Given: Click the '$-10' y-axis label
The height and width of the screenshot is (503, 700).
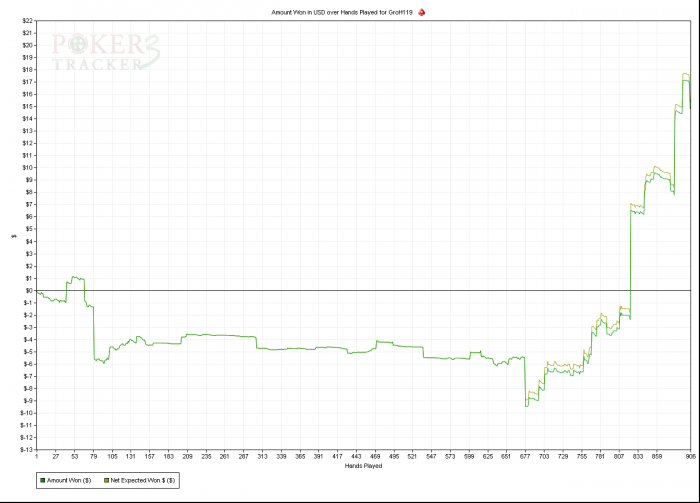Looking at the screenshot, I should coord(26,413).
